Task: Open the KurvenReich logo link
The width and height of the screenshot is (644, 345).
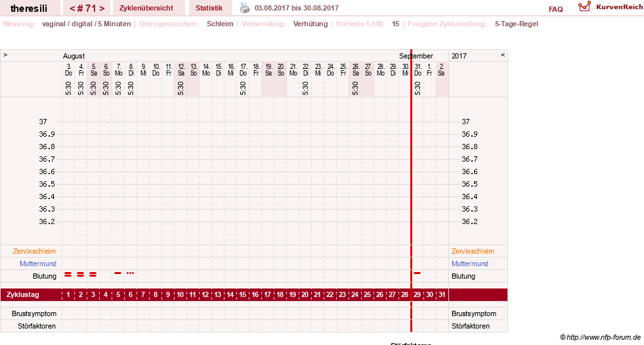Action: [611, 7]
